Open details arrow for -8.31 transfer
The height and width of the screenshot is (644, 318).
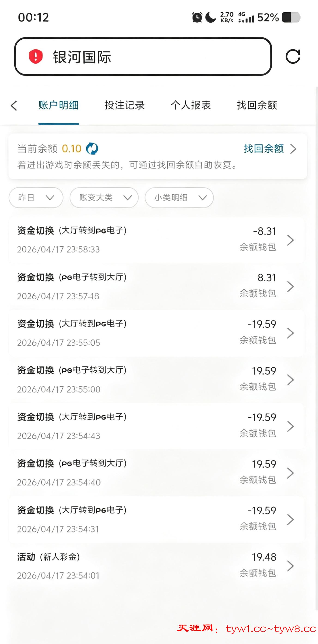(x=290, y=240)
